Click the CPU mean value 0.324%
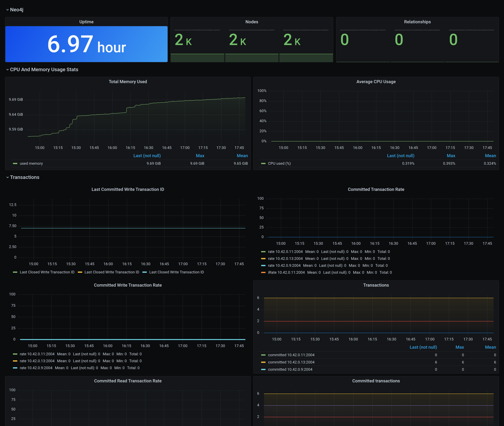 tap(490, 163)
